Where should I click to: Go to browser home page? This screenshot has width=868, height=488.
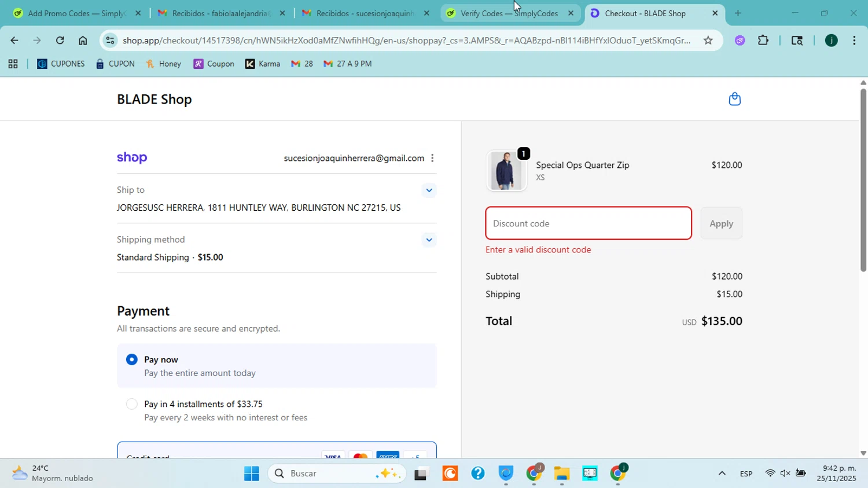(x=83, y=41)
